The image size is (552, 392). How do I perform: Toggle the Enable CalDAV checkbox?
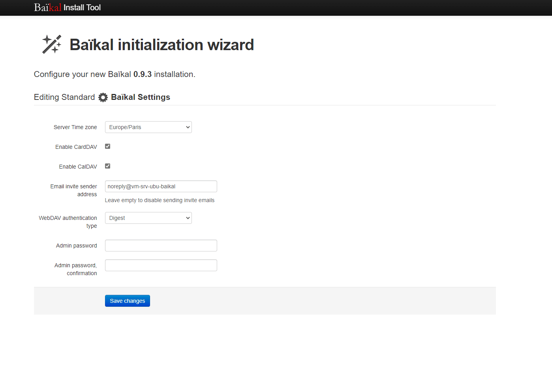pyautogui.click(x=107, y=166)
